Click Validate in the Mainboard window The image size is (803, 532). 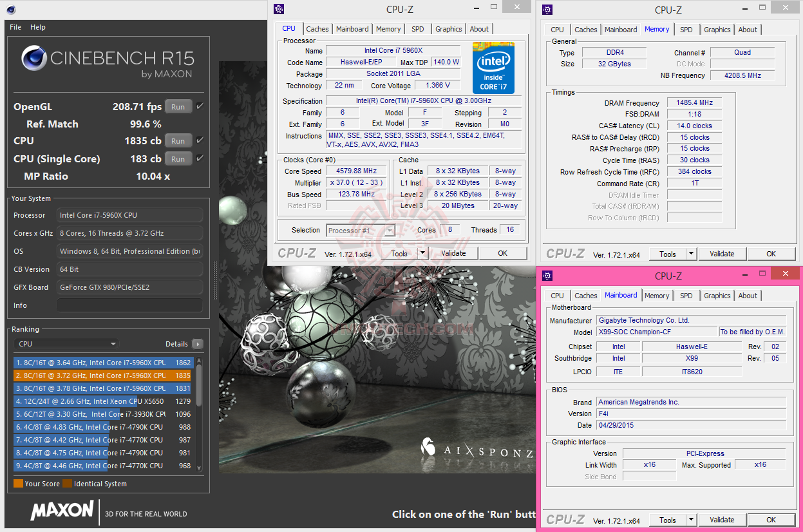tap(722, 520)
